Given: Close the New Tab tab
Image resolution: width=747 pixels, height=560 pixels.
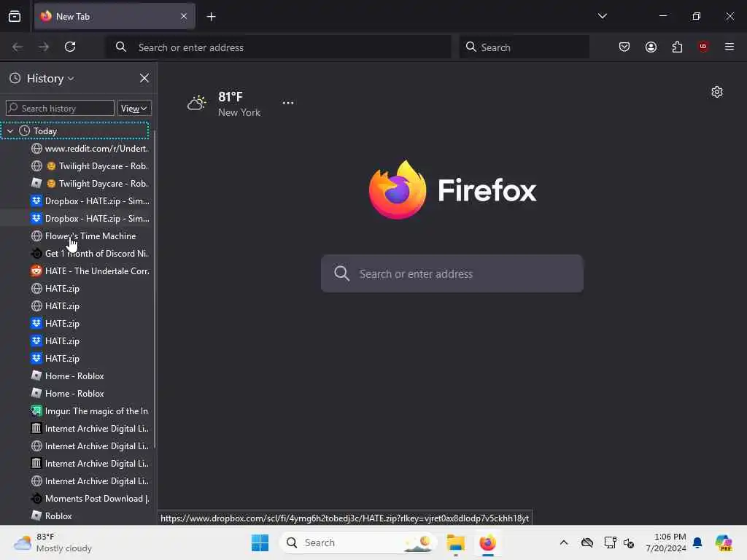Looking at the screenshot, I should 184,16.
